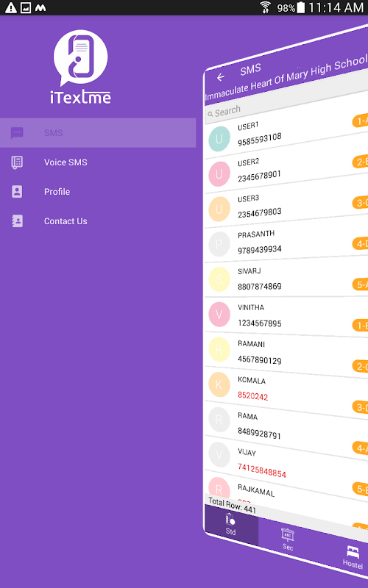Select USER1 avatar circle
Image resolution: width=368 pixels, height=588 pixels.
(219, 139)
